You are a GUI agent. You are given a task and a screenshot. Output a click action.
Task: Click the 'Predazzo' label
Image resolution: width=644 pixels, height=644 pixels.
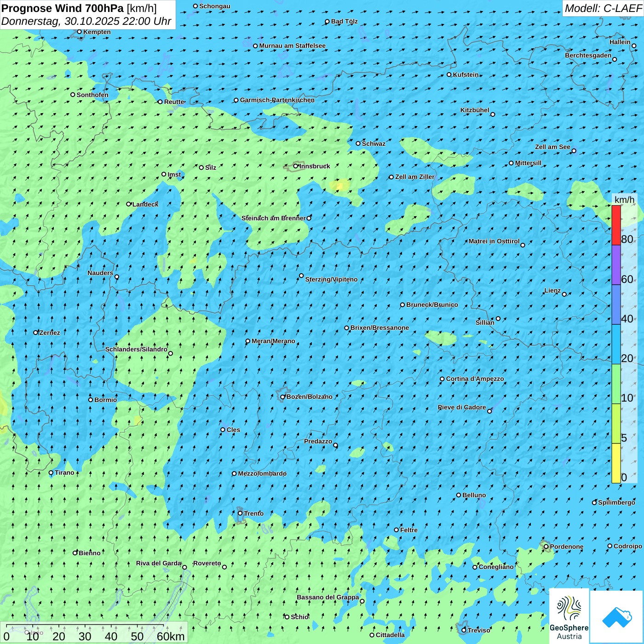(x=318, y=441)
